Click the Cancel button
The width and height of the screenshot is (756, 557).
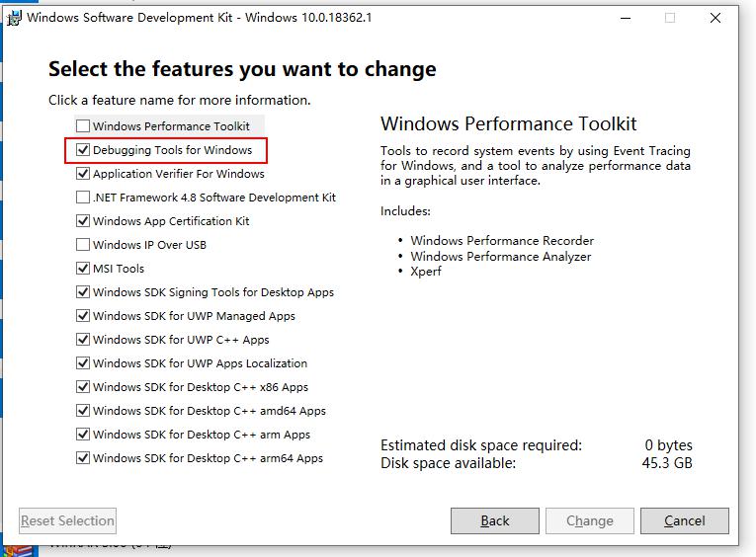684,520
